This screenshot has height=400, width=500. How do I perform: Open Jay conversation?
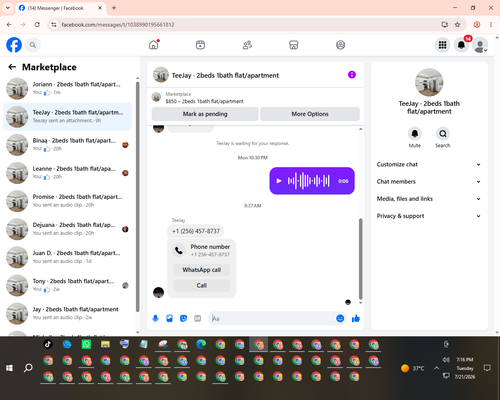(x=67, y=313)
